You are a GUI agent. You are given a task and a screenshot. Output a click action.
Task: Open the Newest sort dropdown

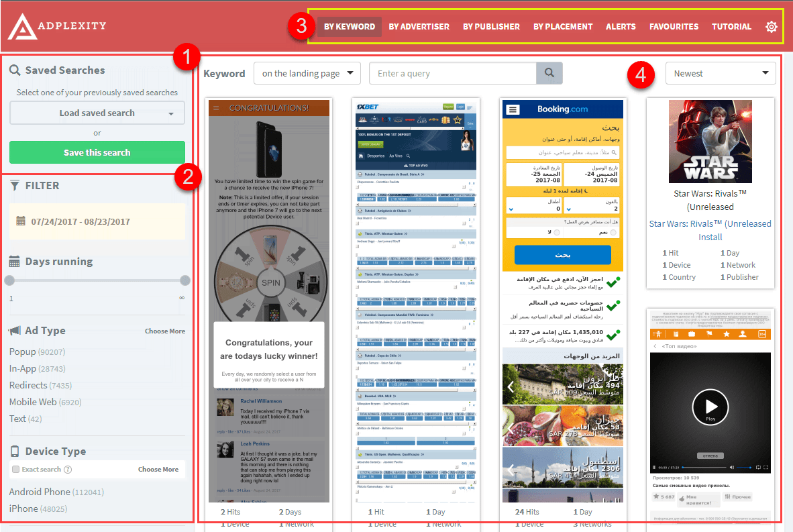[720, 74]
